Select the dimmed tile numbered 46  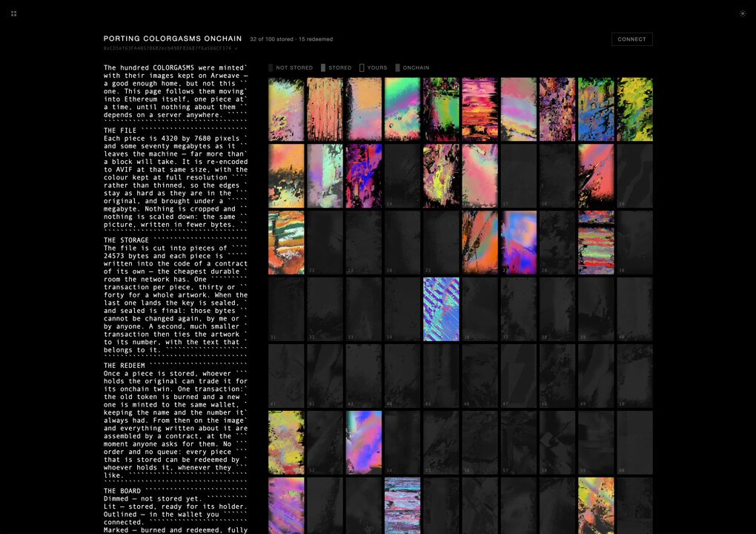[x=480, y=376]
